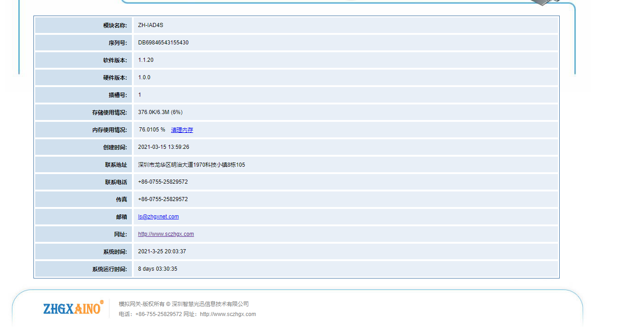This screenshot has height=333, width=644.
Task: Open the ls@zhgxnet.com email link
Action: pos(158,217)
